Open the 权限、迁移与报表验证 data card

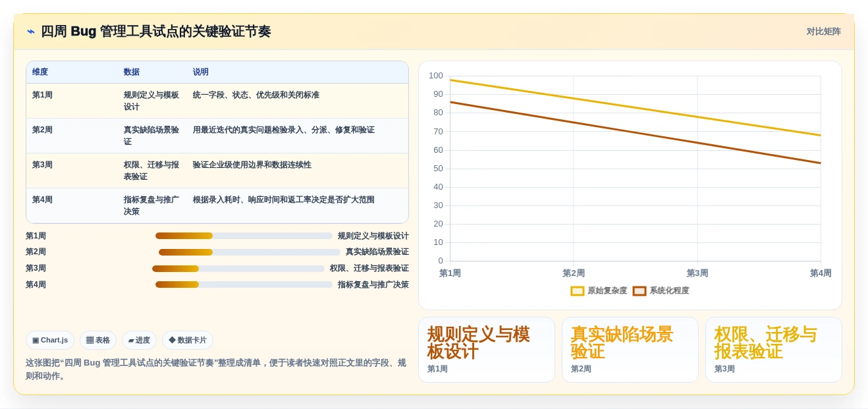(x=774, y=350)
